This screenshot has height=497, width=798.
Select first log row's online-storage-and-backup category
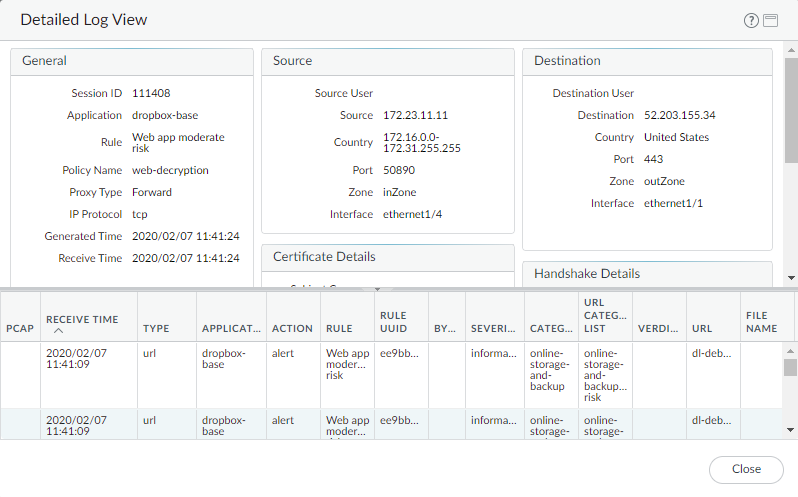click(548, 369)
